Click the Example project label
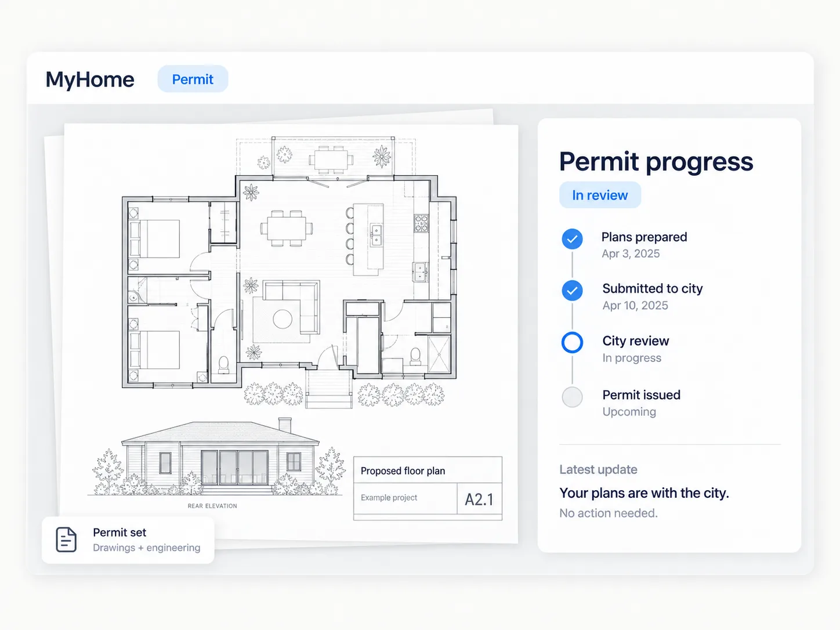 click(389, 498)
